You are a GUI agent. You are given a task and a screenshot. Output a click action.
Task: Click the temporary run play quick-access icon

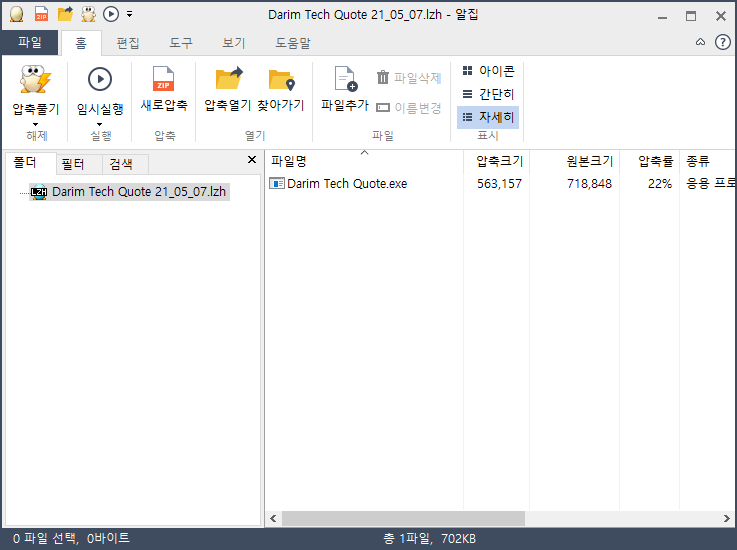[111, 14]
